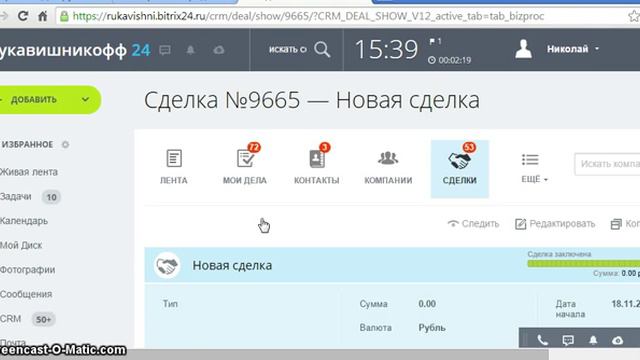This screenshot has width=640, height=360.
Task: Open Календарь in sidebar
Action: 24,221
